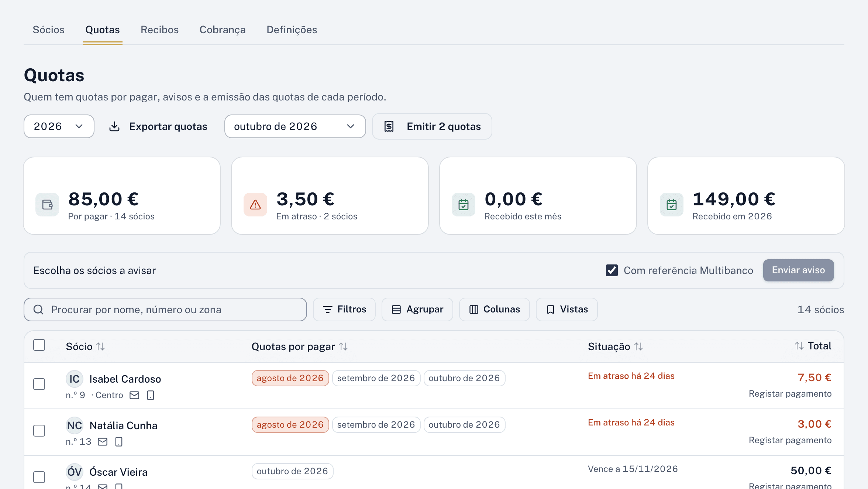
Task: Click the Óscar Vieira name
Action: pyautogui.click(x=118, y=472)
